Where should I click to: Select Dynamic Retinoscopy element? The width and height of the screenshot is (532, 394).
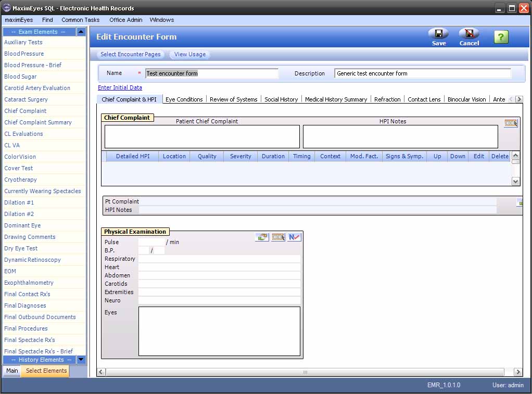coord(32,260)
